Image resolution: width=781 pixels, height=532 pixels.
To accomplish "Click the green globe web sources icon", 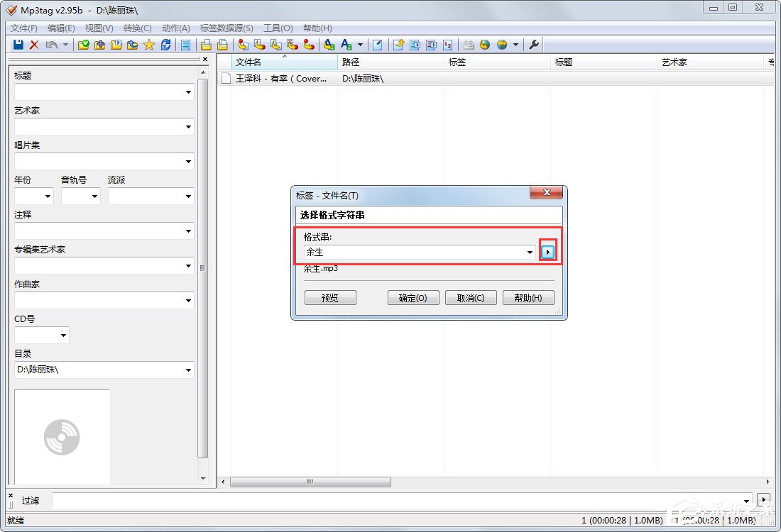I will pyautogui.click(x=484, y=45).
